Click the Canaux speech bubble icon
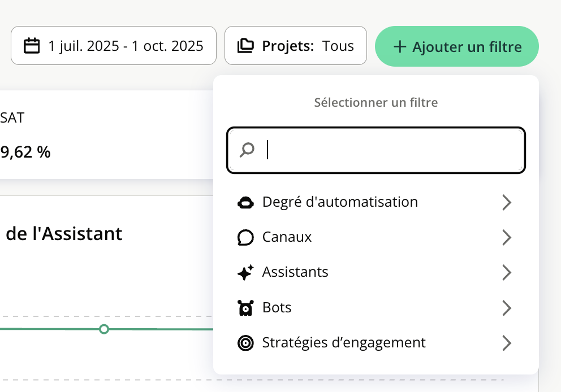Screen dimensions: 561x392 point(245,237)
